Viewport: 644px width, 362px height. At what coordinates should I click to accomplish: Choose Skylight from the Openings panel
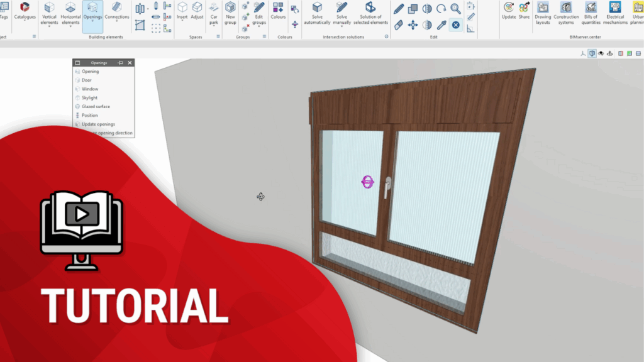[89, 98]
